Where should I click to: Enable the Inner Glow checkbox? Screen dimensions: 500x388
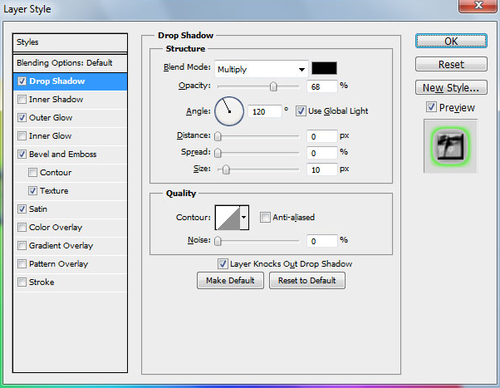coord(22,136)
